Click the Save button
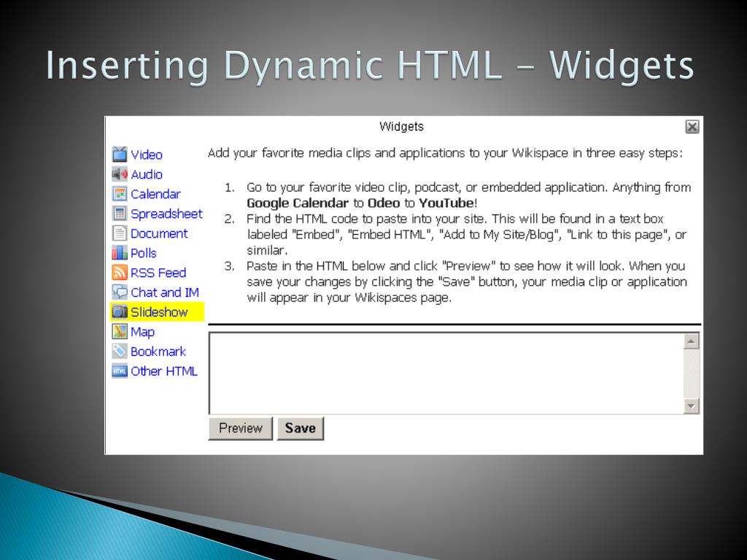747x560 pixels. pyautogui.click(x=300, y=428)
